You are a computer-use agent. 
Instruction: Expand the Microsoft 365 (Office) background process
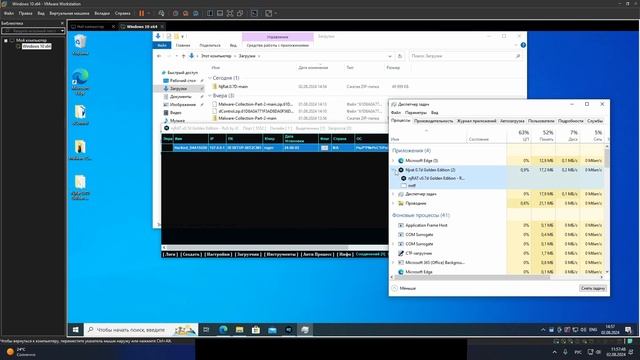(x=393, y=262)
